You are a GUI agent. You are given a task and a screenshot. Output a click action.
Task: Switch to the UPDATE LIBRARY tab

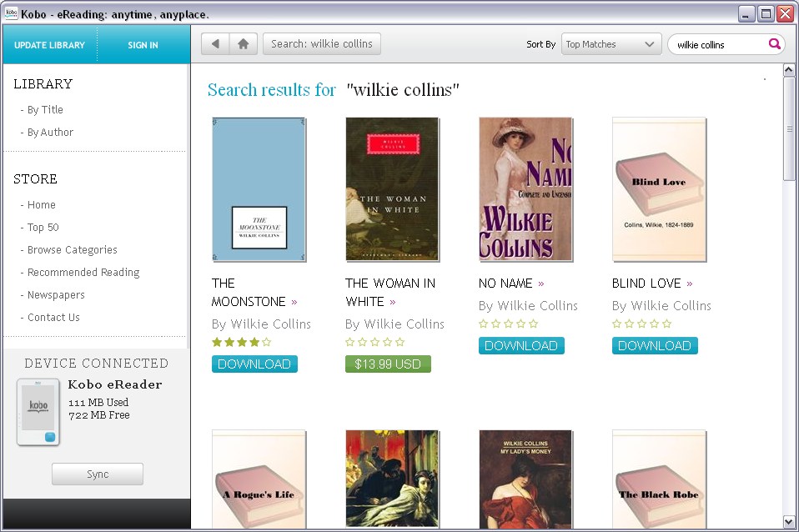point(49,45)
